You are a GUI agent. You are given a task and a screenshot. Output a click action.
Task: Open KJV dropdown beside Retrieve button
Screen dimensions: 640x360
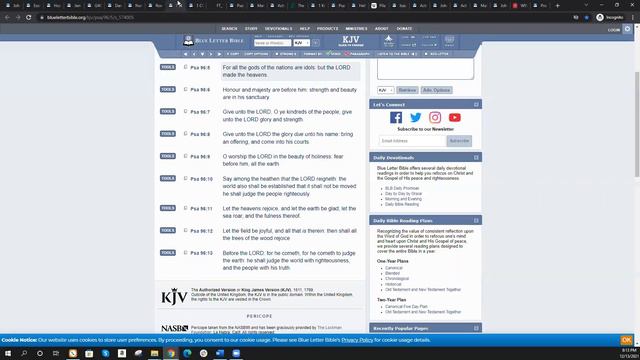click(385, 90)
